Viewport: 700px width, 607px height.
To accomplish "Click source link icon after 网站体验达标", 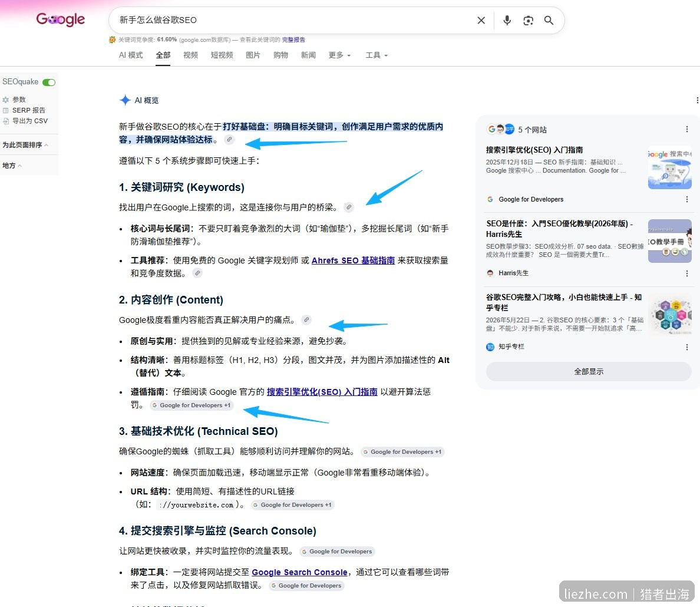I will coord(229,139).
